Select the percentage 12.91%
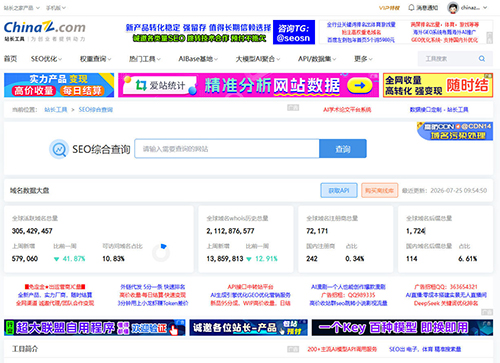The width and height of the screenshot is (500, 363). click(x=266, y=259)
